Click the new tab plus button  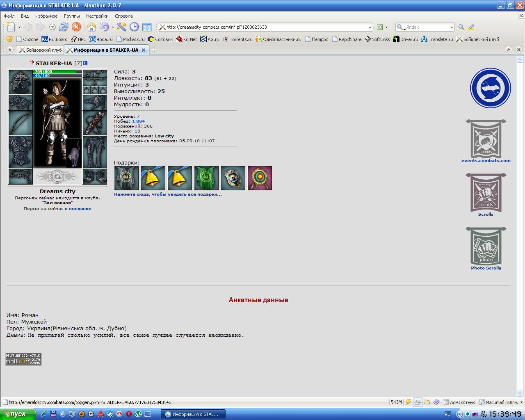pyautogui.click(x=154, y=50)
